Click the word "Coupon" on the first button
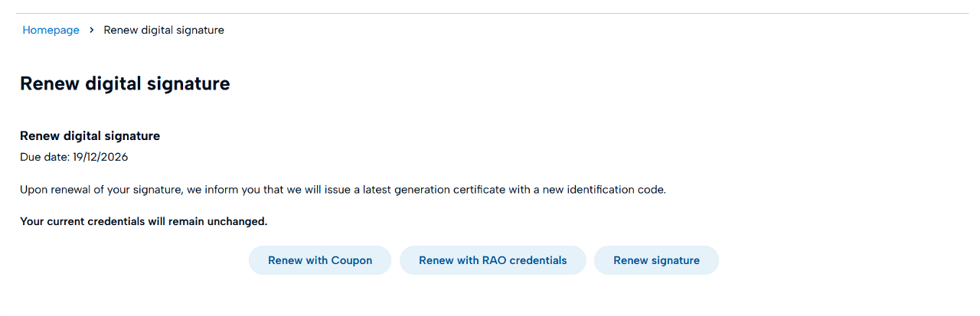Viewport: 980px width, 316px height. pyautogui.click(x=351, y=260)
